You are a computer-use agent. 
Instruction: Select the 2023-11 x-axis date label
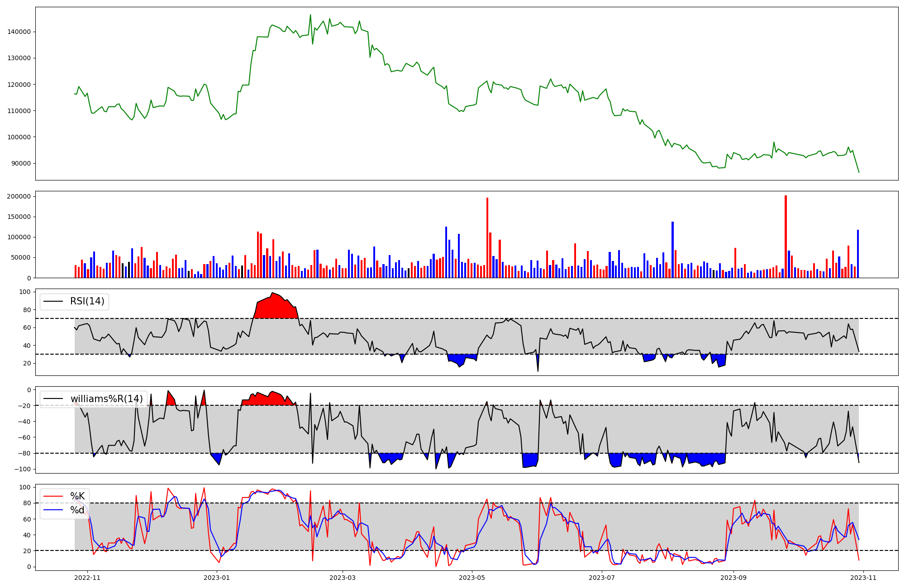click(x=863, y=578)
